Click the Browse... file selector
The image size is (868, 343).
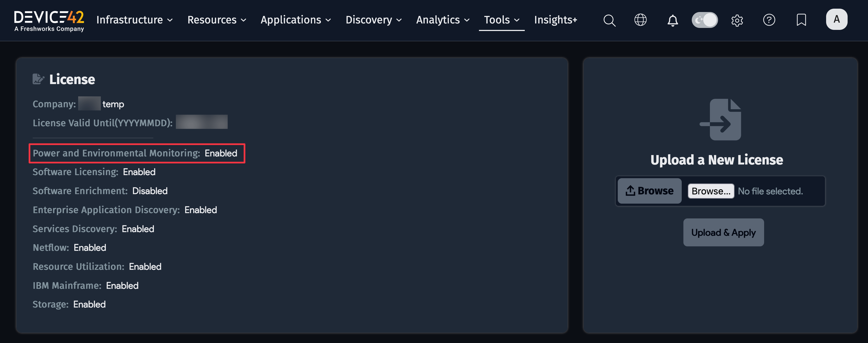(711, 191)
